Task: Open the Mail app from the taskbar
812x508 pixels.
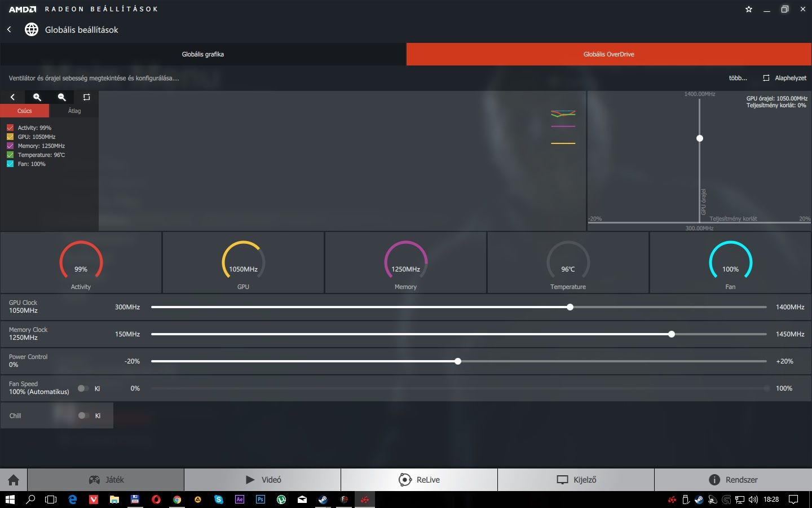Action: point(302,500)
